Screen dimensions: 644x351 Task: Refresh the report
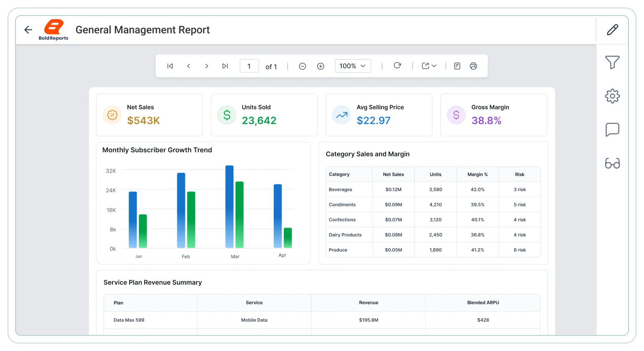tap(397, 65)
